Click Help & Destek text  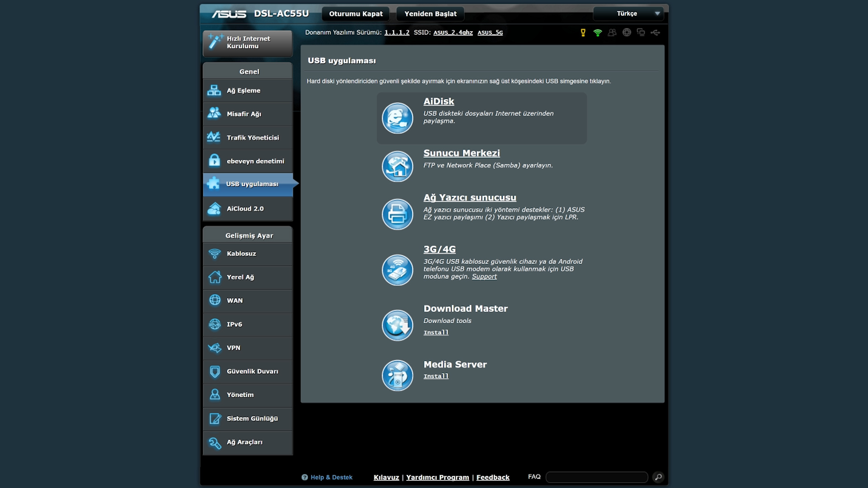pos(331,477)
